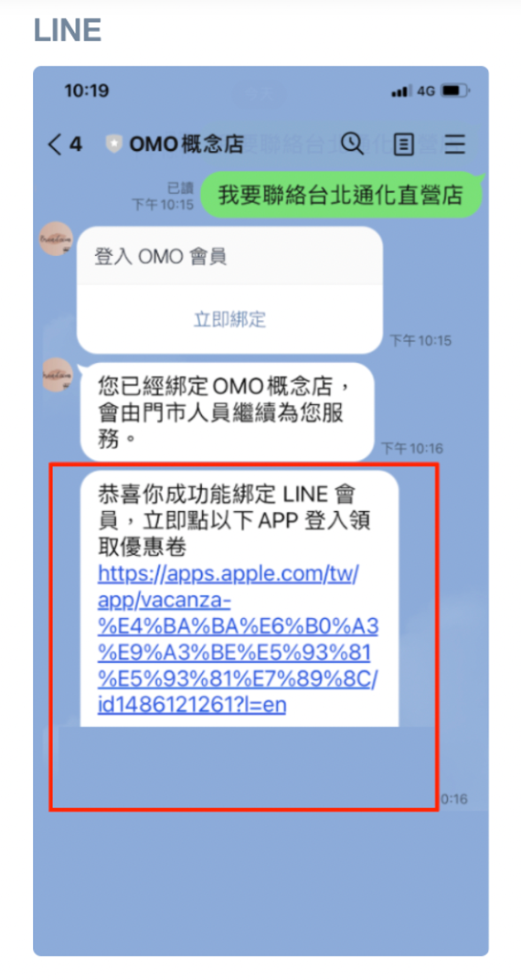Select green bubble 我要聯絡台北通化直營店
The height and width of the screenshot is (980, 521).
pos(341,195)
